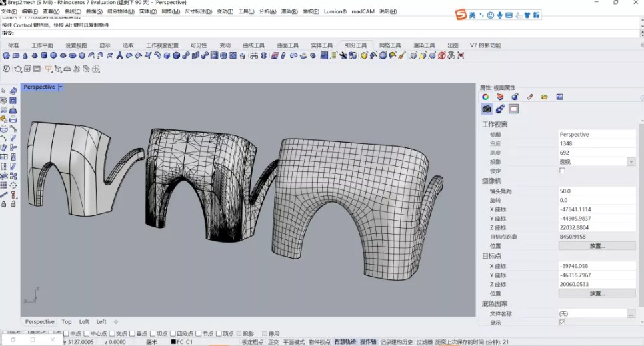The image size is (644, 346).
Task: Toggle the 锁定 checkbox in viewport properties
Action: pos(562,171)
